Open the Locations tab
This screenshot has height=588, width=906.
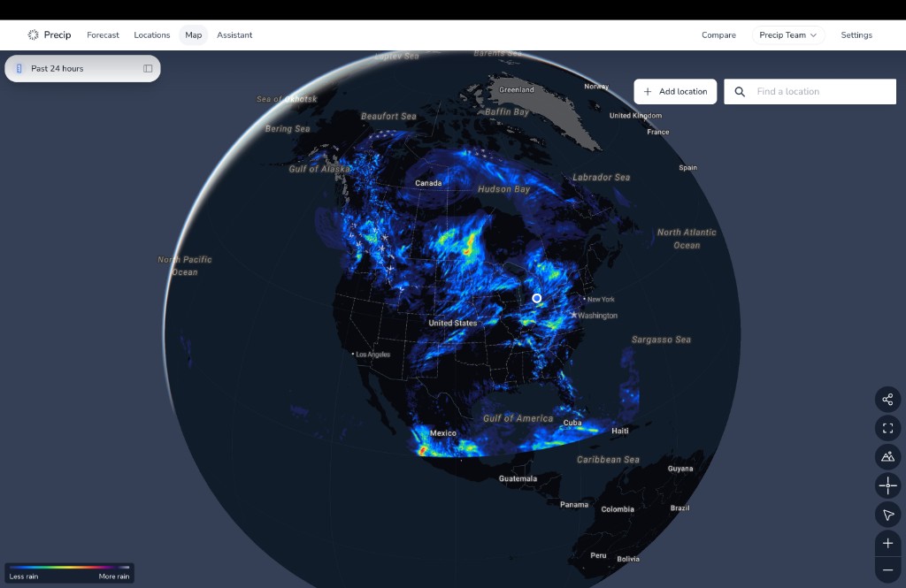point(152,35)
